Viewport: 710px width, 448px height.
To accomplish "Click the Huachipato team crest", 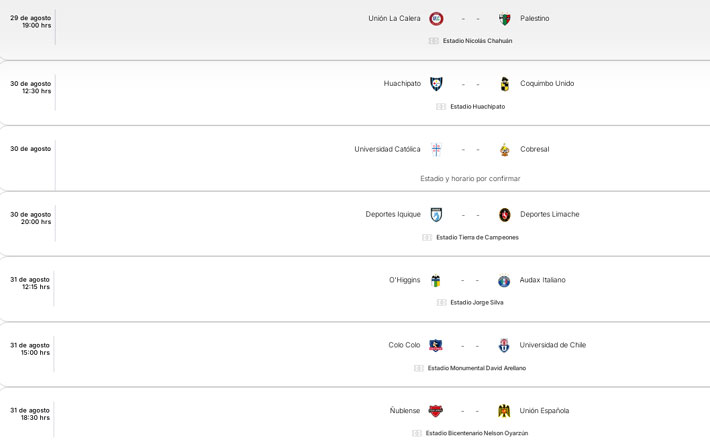I will [x=436, y=84].
